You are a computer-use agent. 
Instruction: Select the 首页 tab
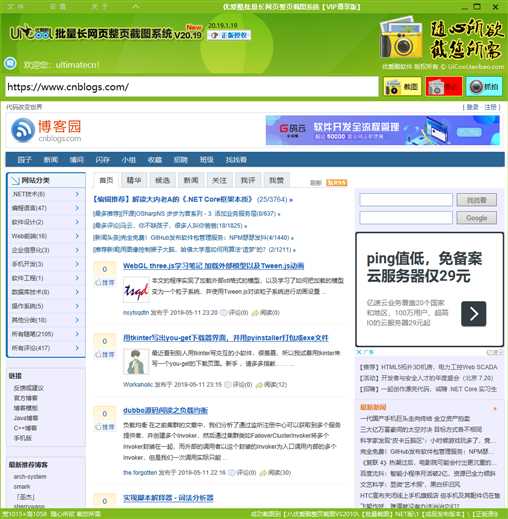106,180
